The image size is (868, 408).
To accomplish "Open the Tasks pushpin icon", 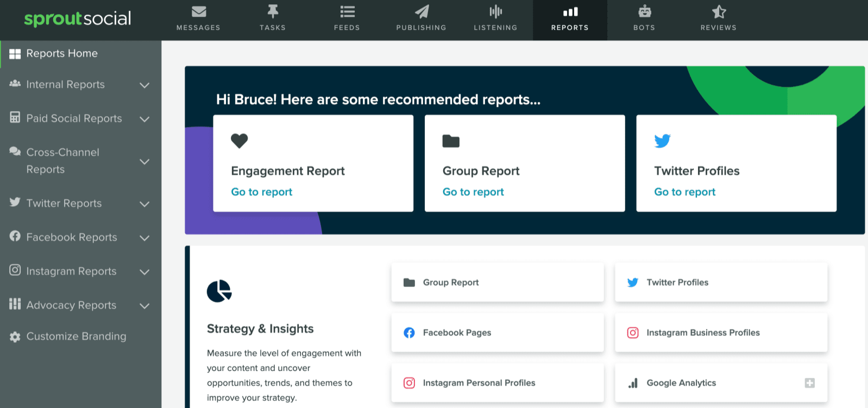I will (x=273, y=11).
